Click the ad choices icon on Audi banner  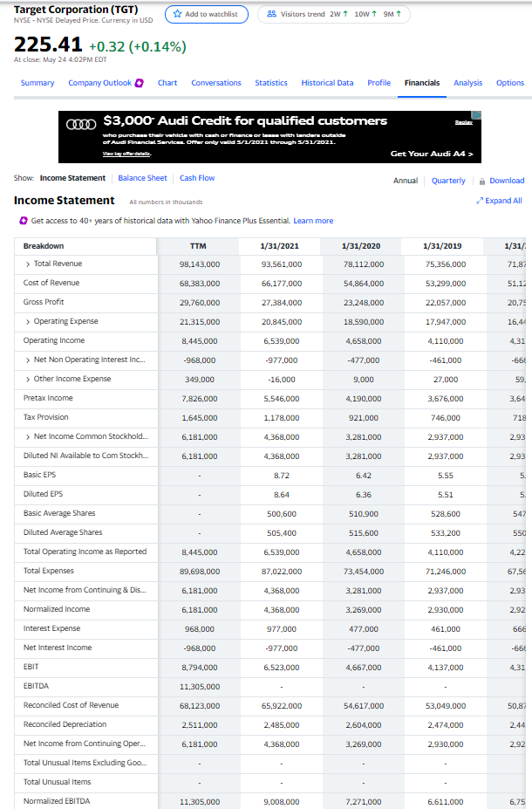coord(477,114)
